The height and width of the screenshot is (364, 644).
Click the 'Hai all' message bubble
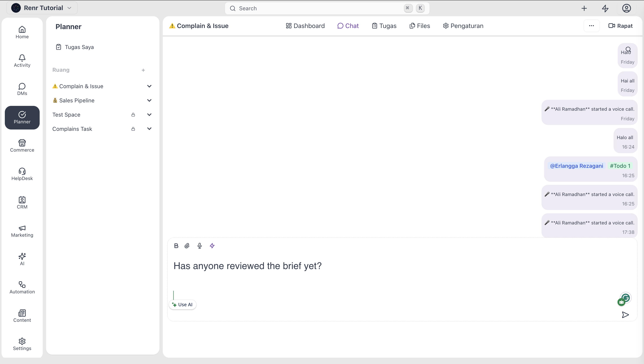point(627,84)
